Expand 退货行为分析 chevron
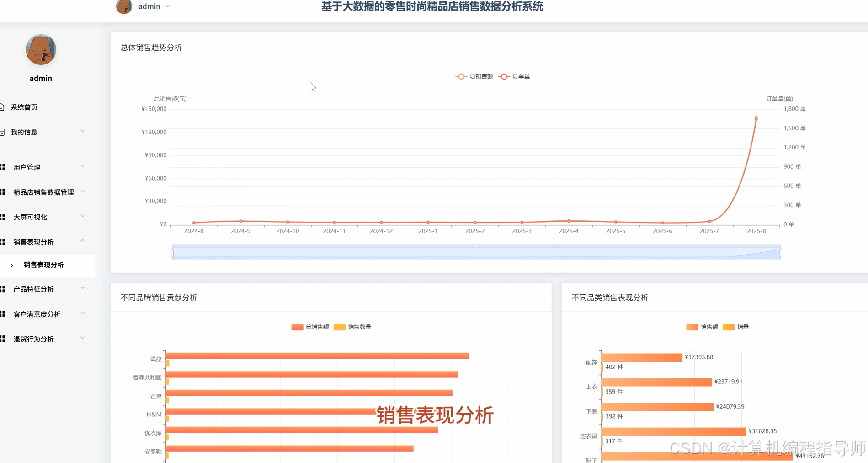 pos(83,338)
